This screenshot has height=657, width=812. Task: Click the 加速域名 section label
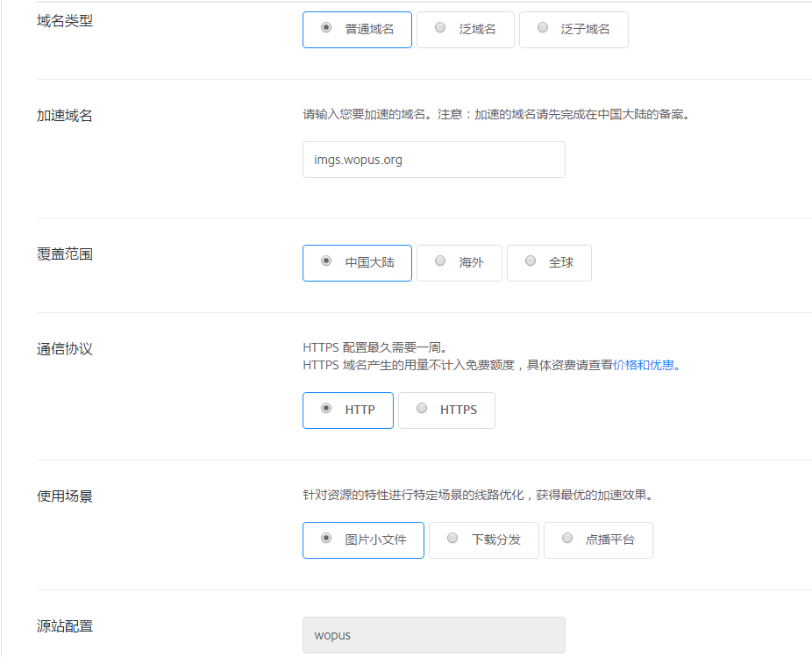(65, 116)
